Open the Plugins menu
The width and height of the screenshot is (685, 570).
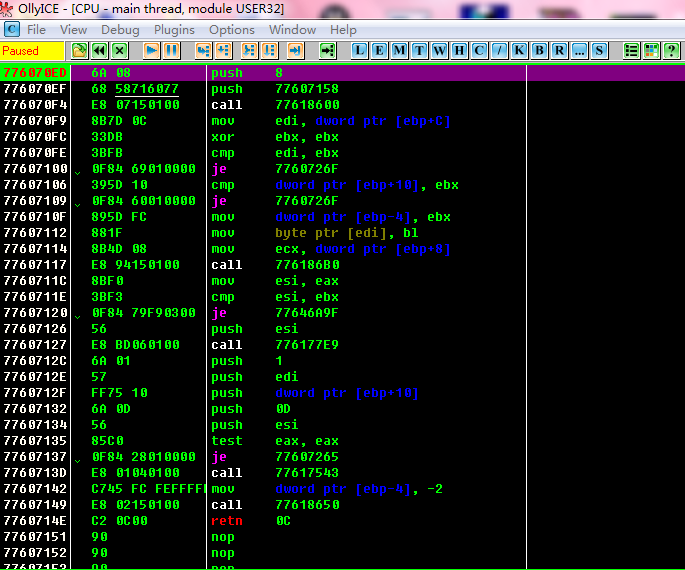click(x=174, y=30)
